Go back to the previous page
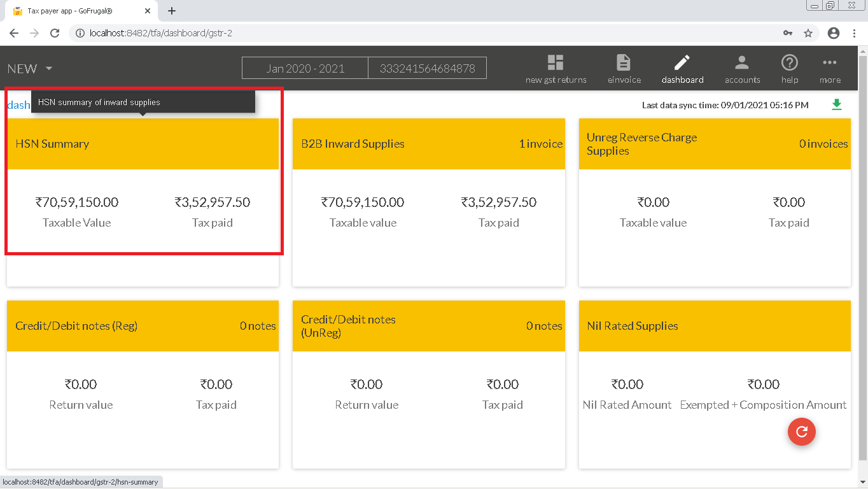 tap(14, 33)
